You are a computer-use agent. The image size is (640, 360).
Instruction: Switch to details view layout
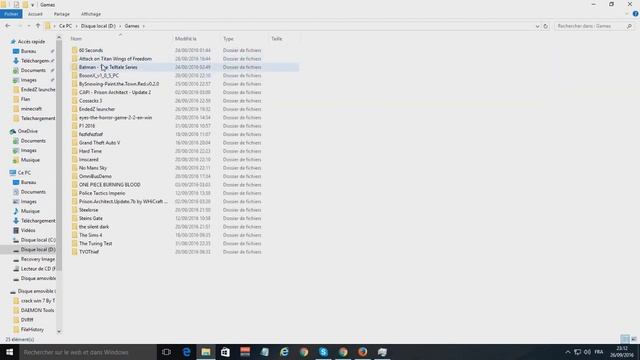[x=625, y=339]
